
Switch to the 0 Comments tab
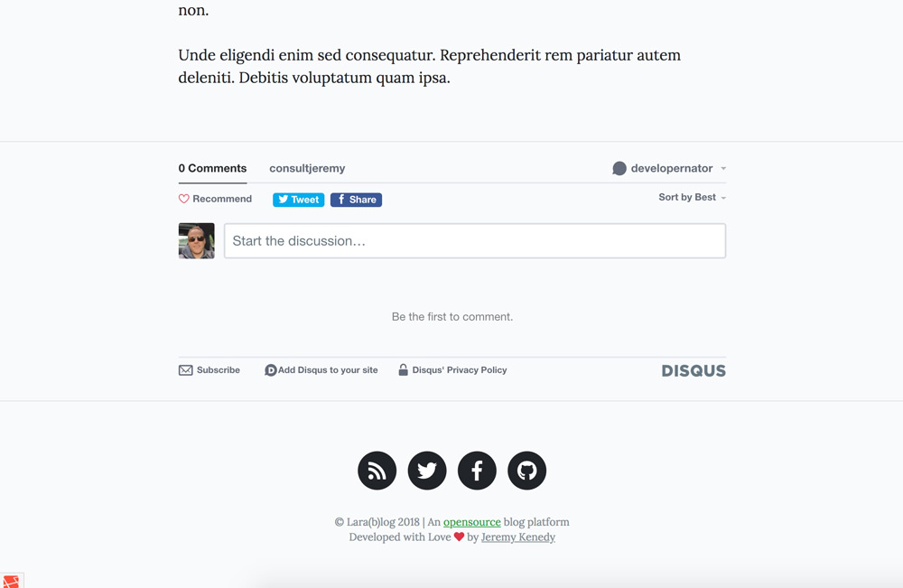212,168
